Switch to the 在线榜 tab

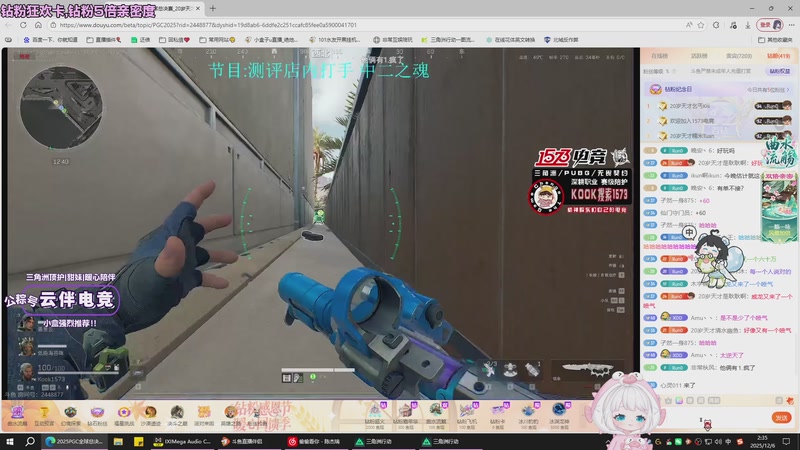pos(659,56)
